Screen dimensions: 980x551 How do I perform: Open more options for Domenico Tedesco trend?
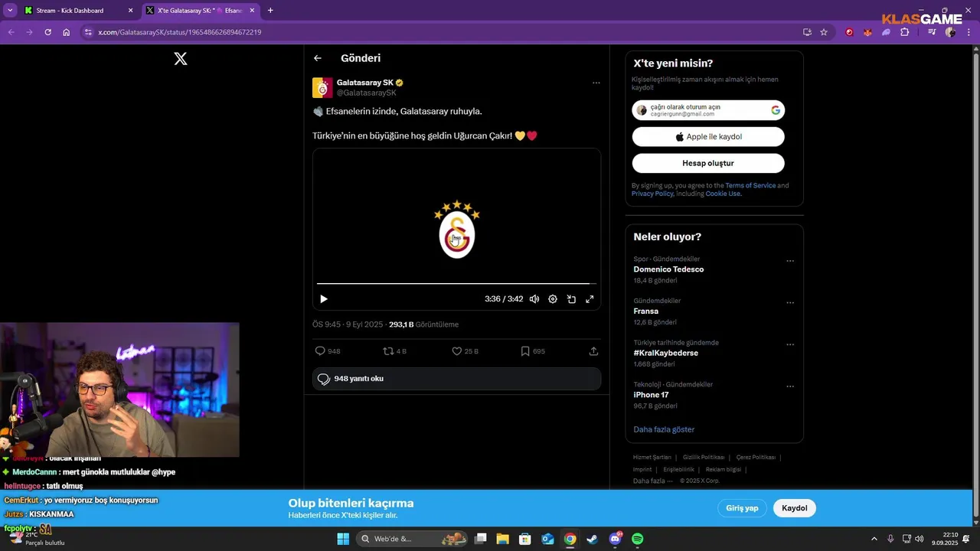point(790,261)
